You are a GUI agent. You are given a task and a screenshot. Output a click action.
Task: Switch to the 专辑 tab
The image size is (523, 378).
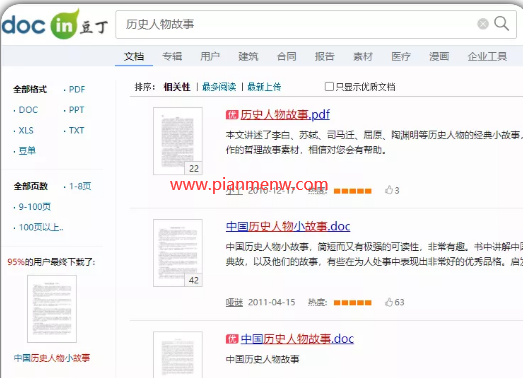pyautogui.click(x=172, y=56)
